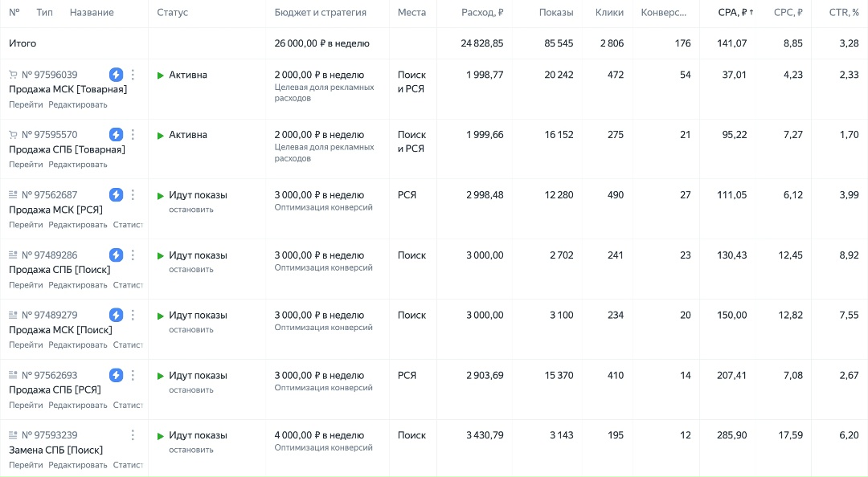The height and width of the screenshot is (477, 868).
Task: Click Редактировать under Продажа МСК [Поиск]
Action: [x=77, y=345]
